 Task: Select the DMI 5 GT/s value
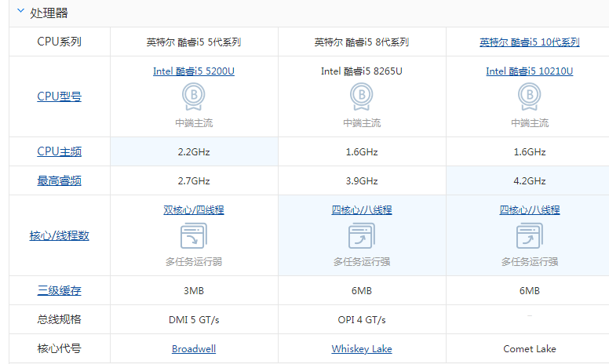click(193, 320)
